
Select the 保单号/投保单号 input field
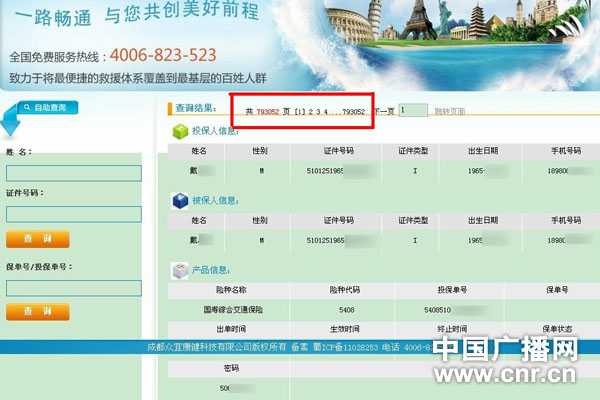pos(73,288)
